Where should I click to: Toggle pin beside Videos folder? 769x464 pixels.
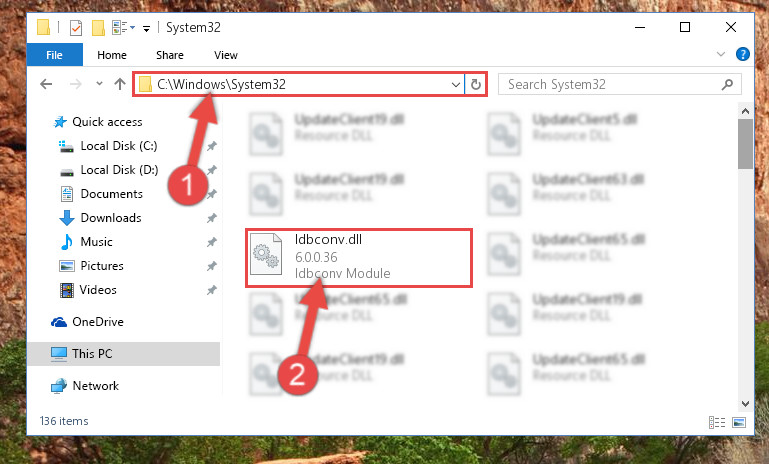[211, 290]
